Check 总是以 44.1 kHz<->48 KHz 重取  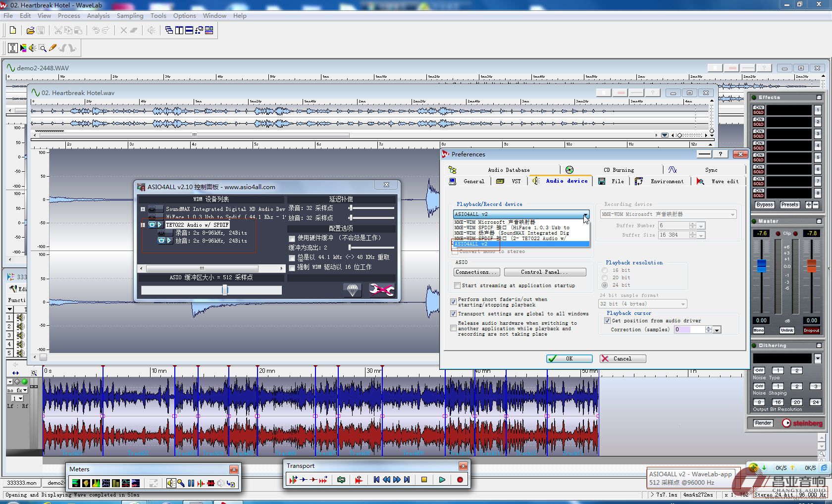(x=292, y=258)
